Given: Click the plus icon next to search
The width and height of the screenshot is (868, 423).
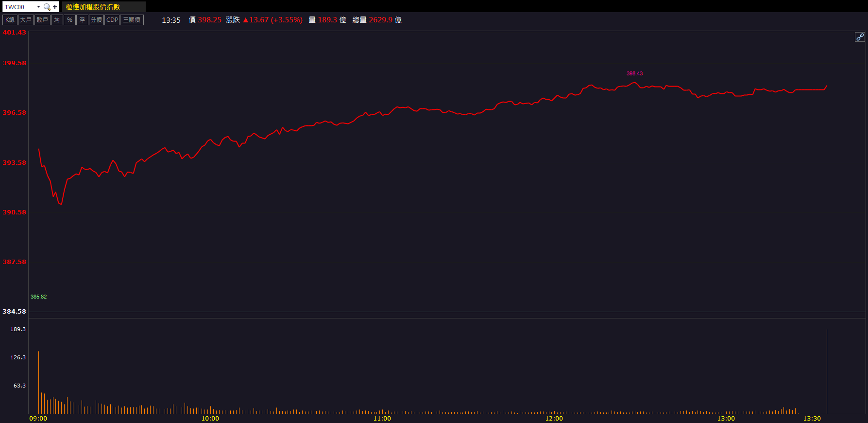Looking at the screenshot, I should [55, 7].
